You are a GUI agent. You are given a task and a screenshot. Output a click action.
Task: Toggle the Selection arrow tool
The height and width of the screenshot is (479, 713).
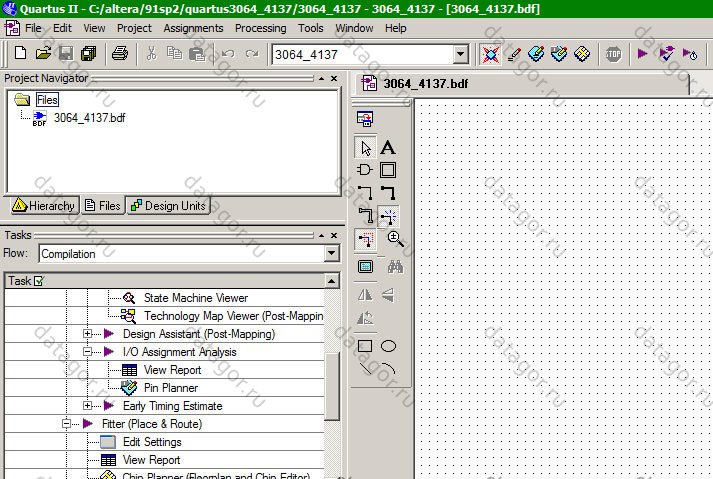(365, 147)
